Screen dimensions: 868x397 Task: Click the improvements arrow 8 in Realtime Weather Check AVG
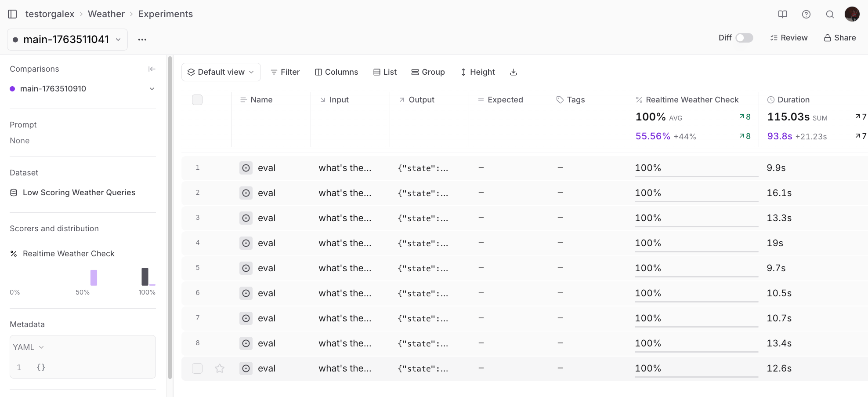point(745,117)
